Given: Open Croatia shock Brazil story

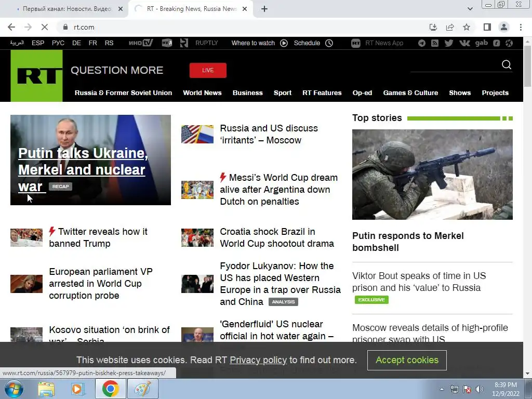Looking at the screenshot, I should (x=277, y=237).
